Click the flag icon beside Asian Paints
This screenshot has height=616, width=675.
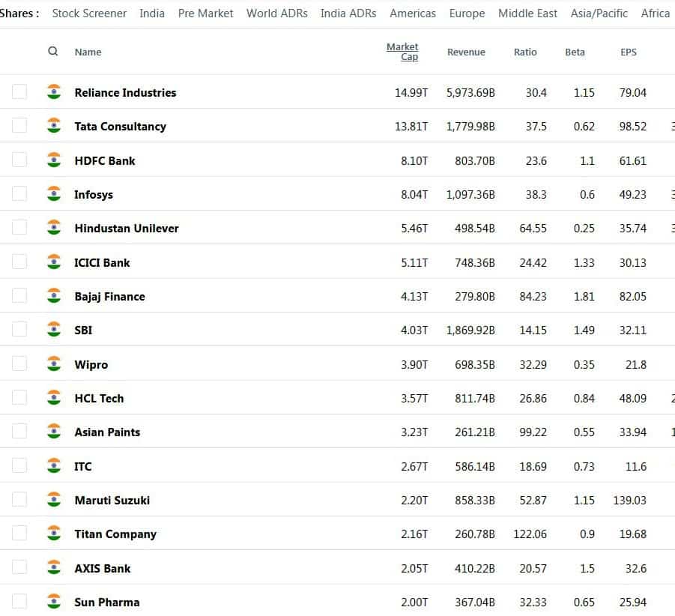point(54,432)
